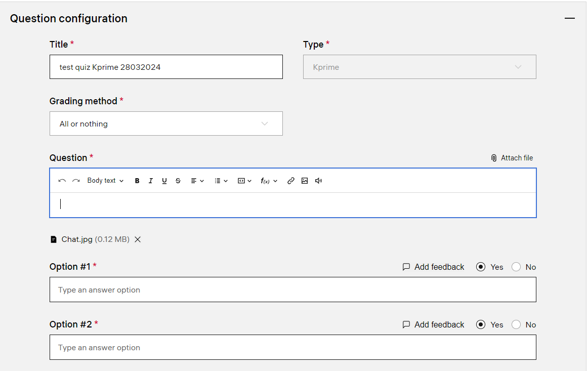588x371 pixels.
Task: Apply underline formatting in the question editor
Action: pyautogui.click(x=164, y=181)
